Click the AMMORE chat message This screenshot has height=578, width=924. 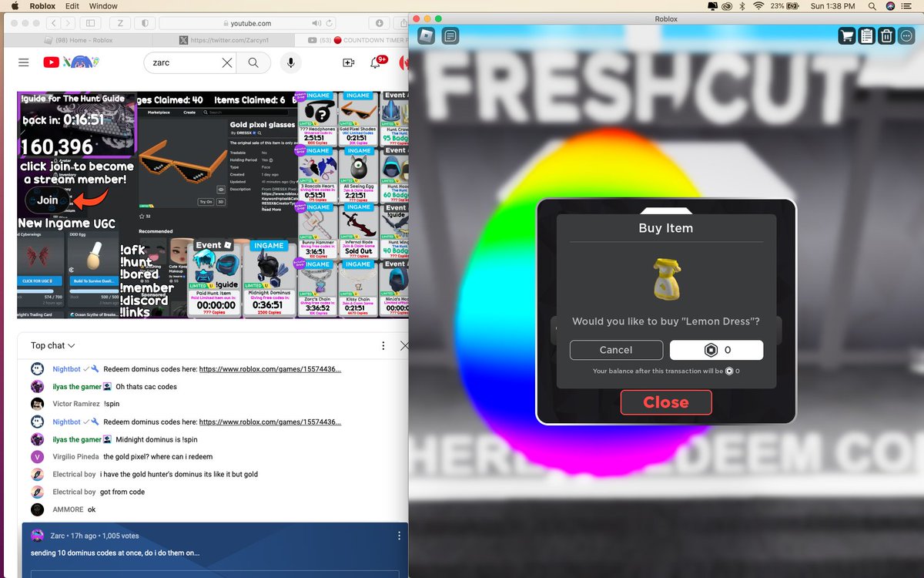click(91, 510)
